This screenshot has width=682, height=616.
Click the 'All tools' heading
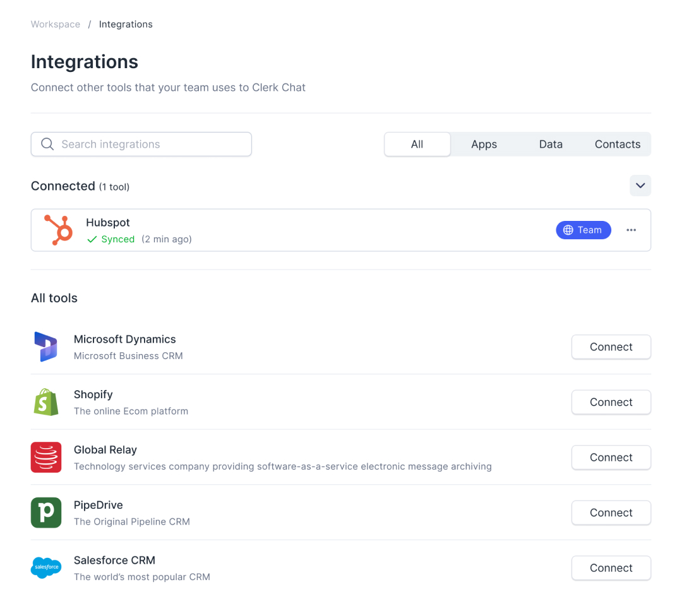pyautogui.click(x=54, y=299)
